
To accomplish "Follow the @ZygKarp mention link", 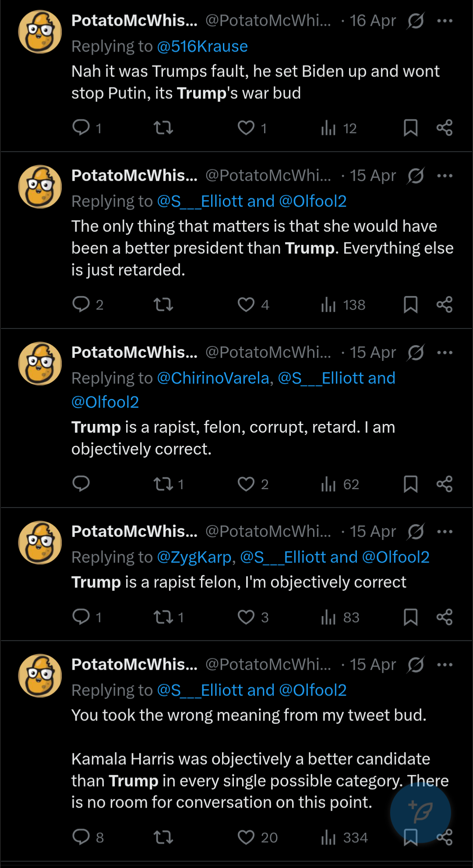I will (194, 557).
